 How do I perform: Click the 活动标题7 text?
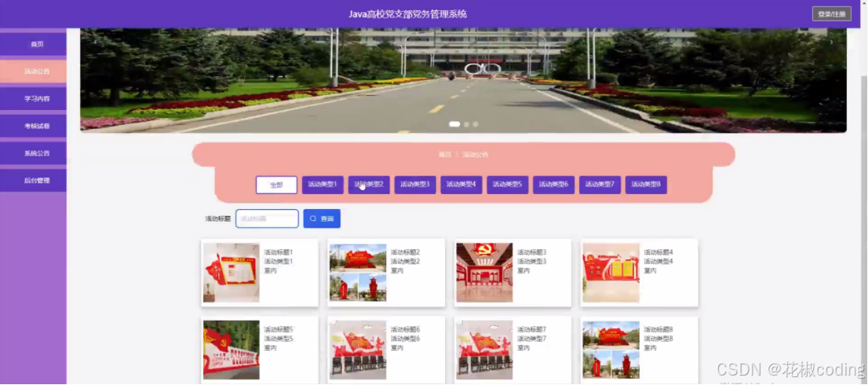click(532, 329)
